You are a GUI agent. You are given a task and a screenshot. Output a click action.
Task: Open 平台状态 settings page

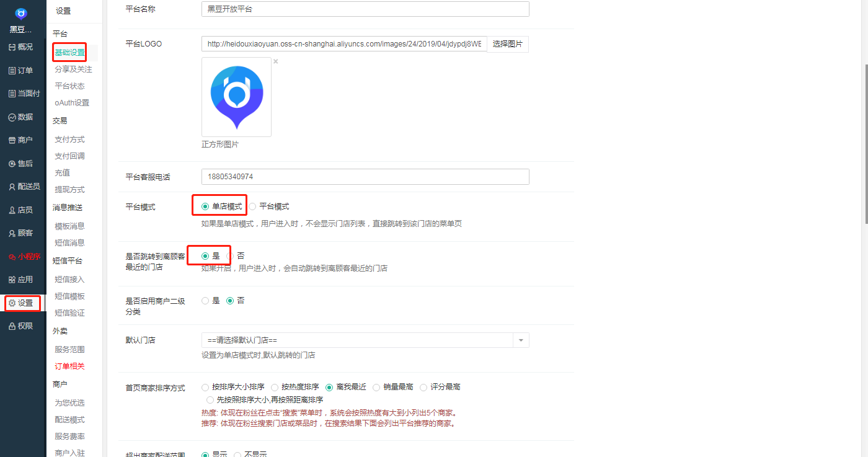click(x=69, y=86)
